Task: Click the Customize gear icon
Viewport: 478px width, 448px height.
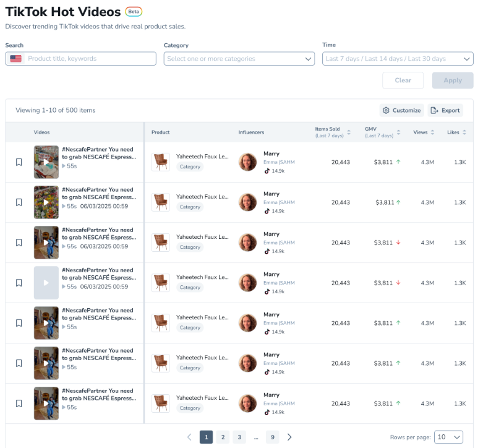Action: pyautogui.click(x=386, y=110)
